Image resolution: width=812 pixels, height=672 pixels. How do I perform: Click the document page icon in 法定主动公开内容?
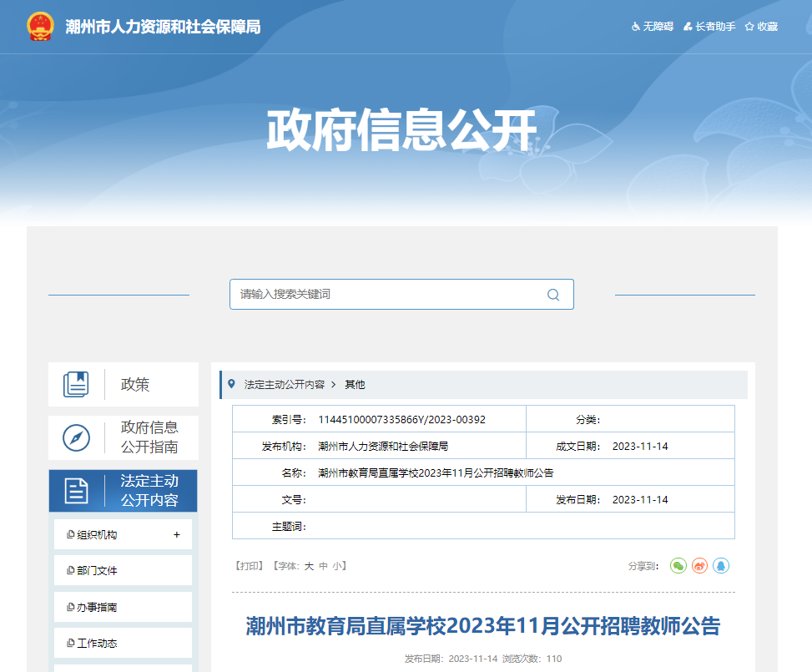(76, 491)
